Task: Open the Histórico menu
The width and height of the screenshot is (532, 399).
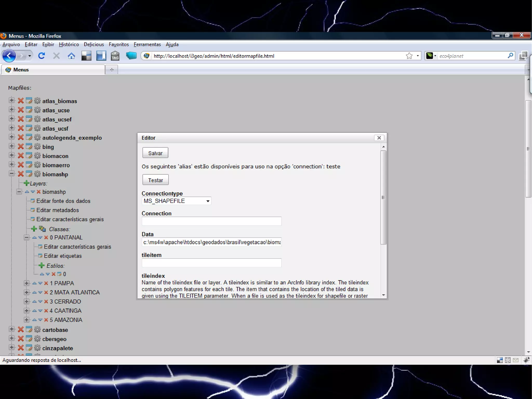Action: (69, 44)
